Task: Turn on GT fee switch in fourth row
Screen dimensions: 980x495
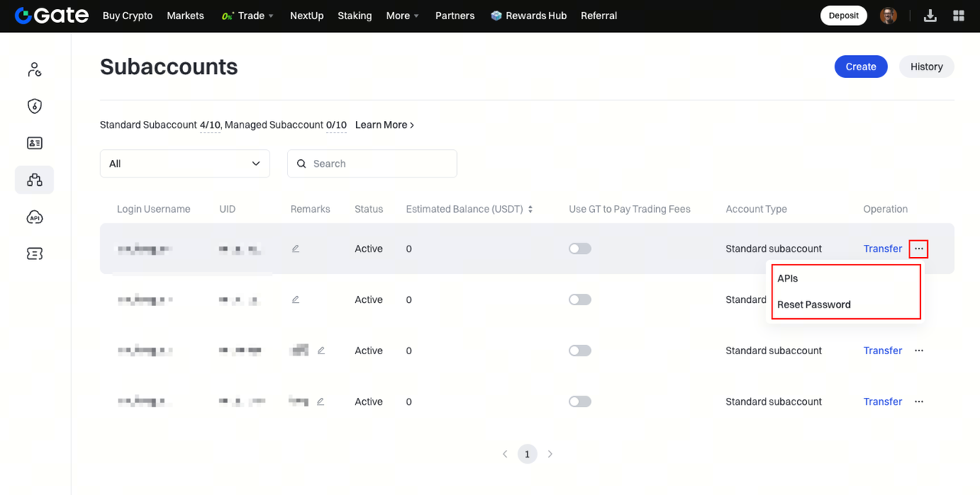Action: (x=580, y=402)
